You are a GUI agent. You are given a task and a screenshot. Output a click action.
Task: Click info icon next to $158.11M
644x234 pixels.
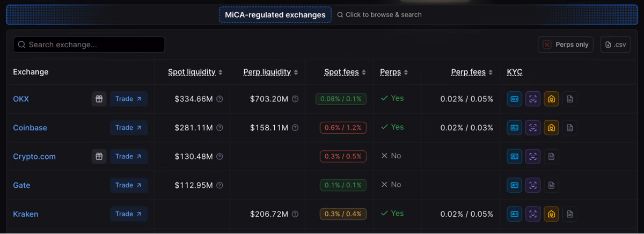(x=295, y=128)
